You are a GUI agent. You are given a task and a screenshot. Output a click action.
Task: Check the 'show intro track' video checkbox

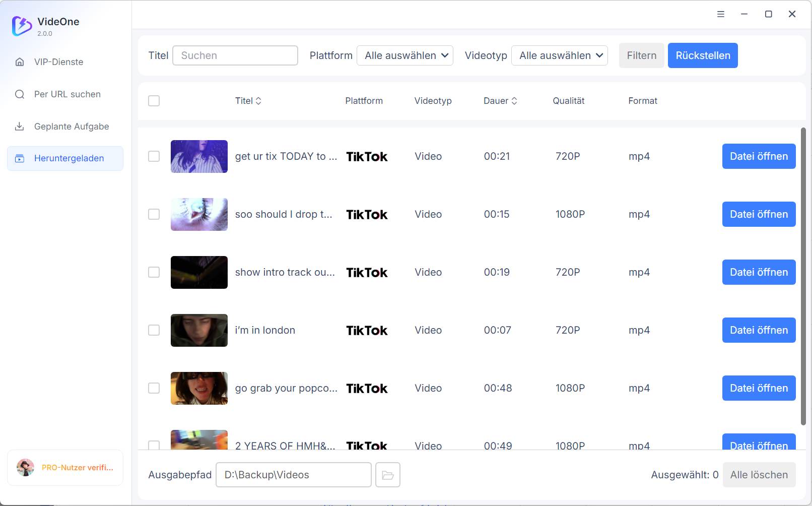click(x=154, y=272)
